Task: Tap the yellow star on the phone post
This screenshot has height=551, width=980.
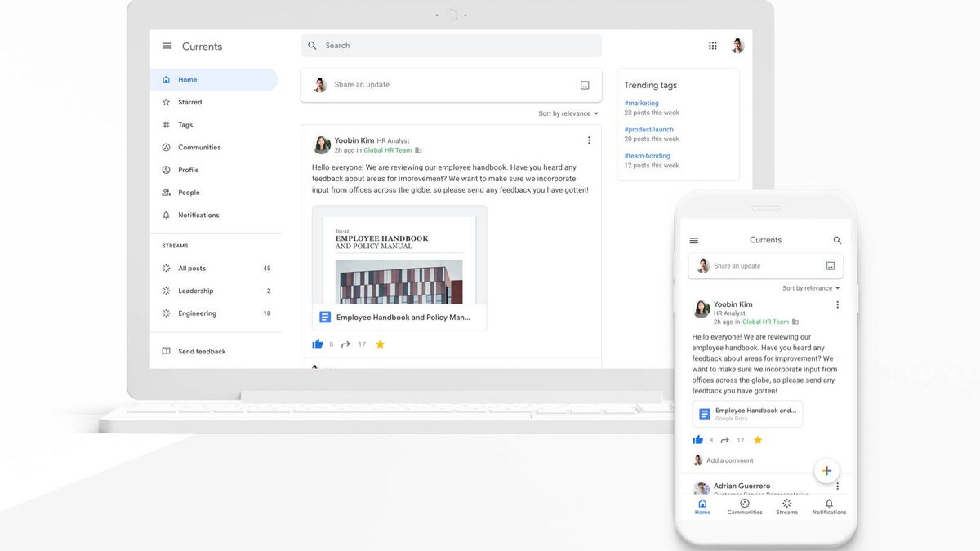Action: [x=758, y=440]
